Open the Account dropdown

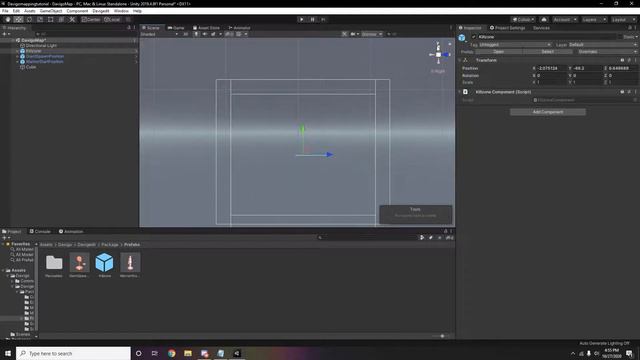[x=565, y=19]
